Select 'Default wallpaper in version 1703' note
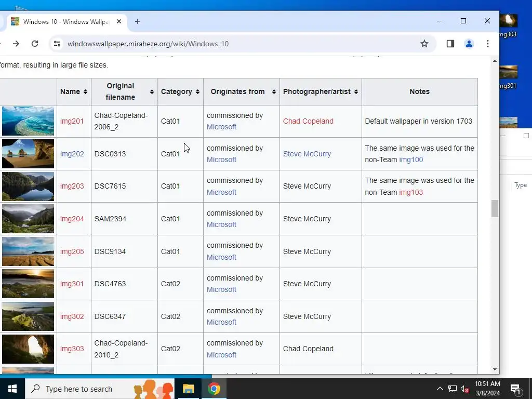This screenshot has height=399, width=532. click(418, 121)
